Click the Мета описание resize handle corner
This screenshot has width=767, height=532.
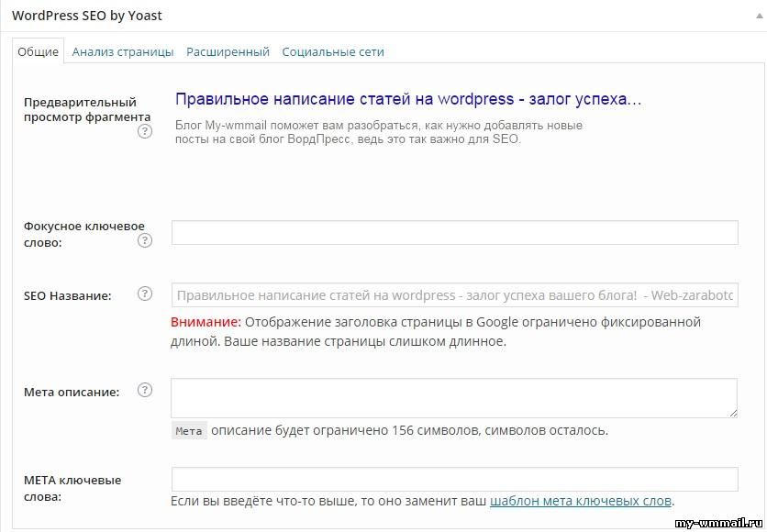(x=733, y=413)
